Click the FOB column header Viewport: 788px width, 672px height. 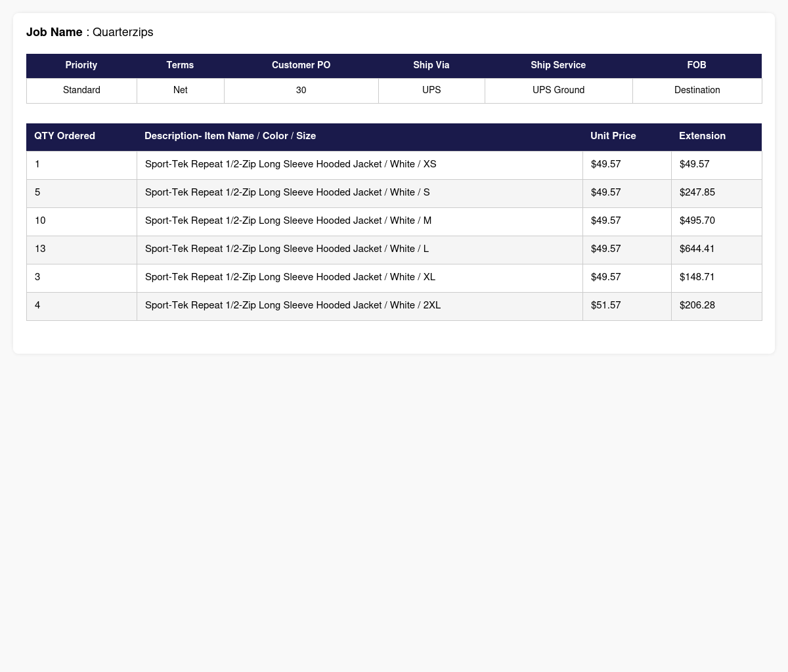[x=697, y=66]
